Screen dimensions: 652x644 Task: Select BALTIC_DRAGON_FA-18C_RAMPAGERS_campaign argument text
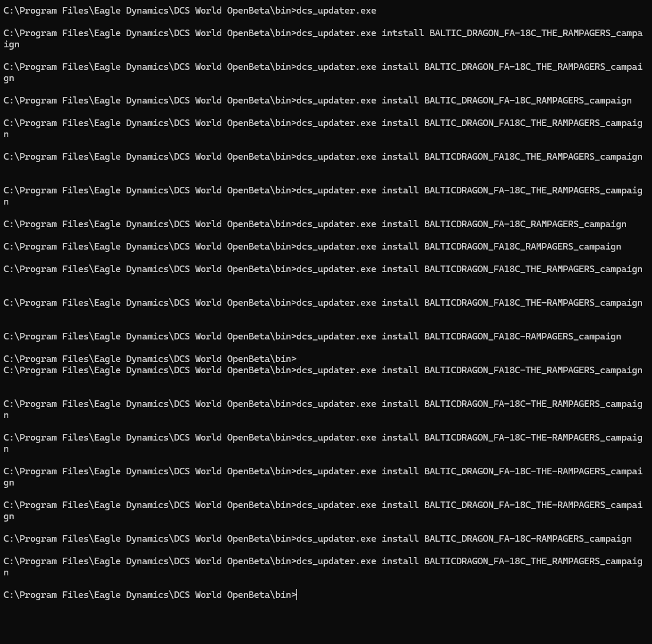528,101
